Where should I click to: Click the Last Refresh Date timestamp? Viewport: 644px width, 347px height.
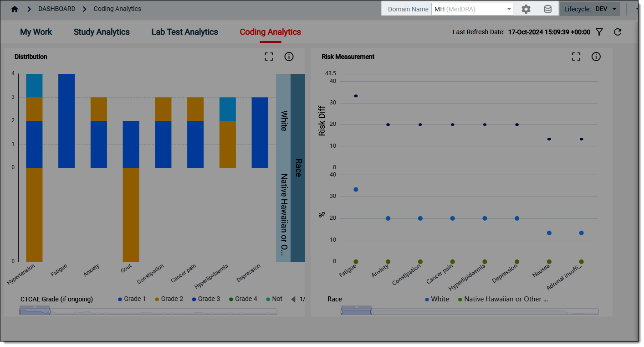click(x=549, y=32)
